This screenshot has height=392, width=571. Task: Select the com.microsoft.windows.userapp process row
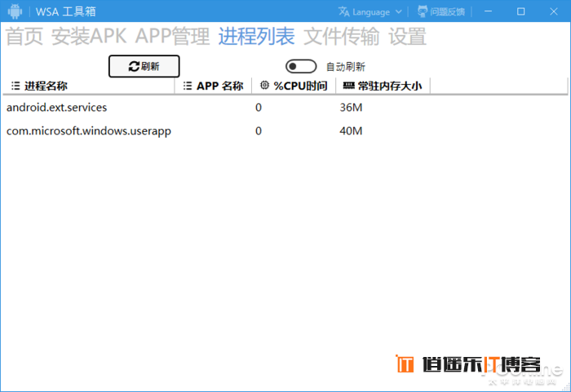285,130
